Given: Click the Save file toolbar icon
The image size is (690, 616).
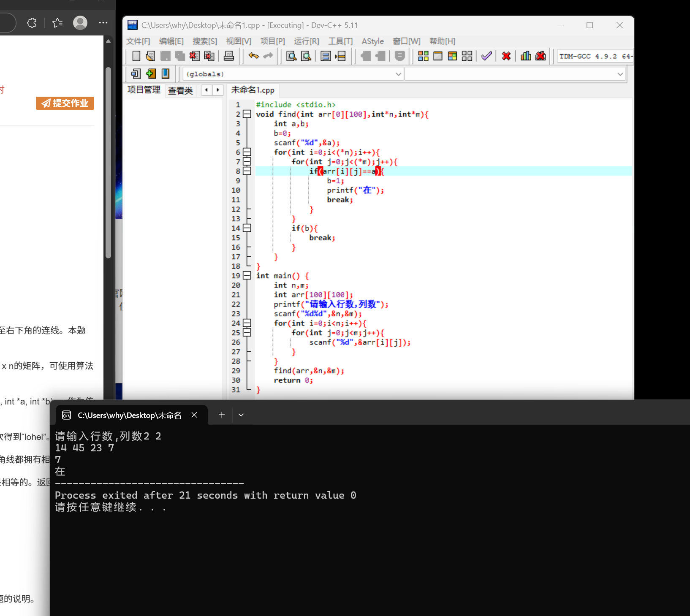Looking at the screenshot, I should (x=165, y=56).
